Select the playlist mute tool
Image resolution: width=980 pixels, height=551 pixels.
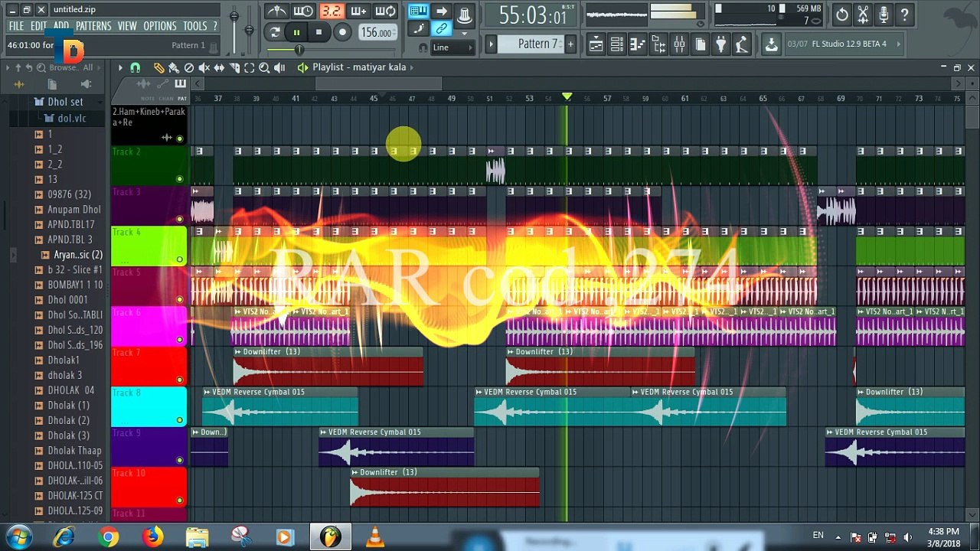point(204,67)
